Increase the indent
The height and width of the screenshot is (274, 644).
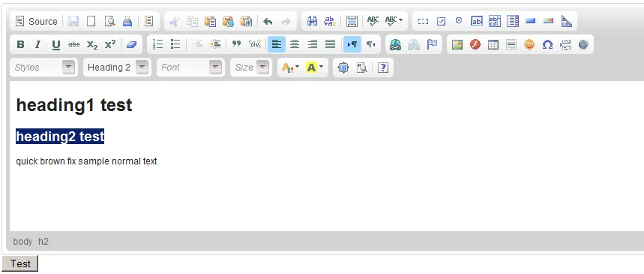tap(215, 44)
